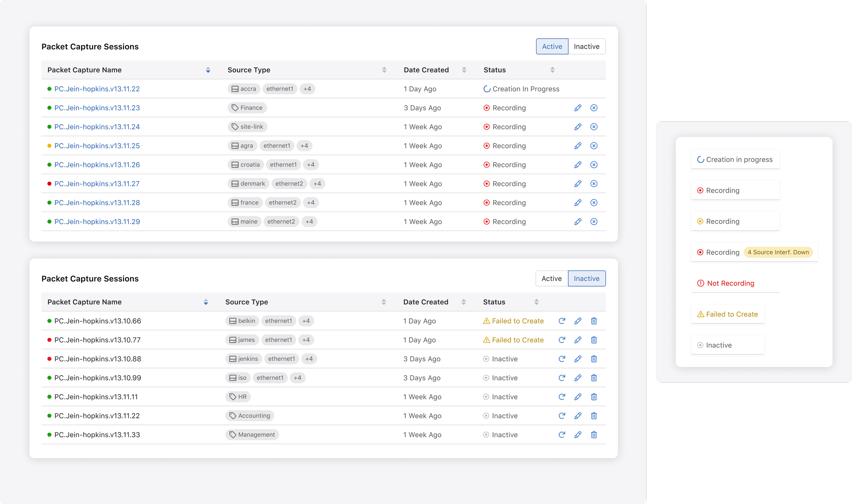Restart inactive session PC.Jein-hopkins.v13.11.11 refresh icon
852x504 pixels.
click(x=562, y=397)
